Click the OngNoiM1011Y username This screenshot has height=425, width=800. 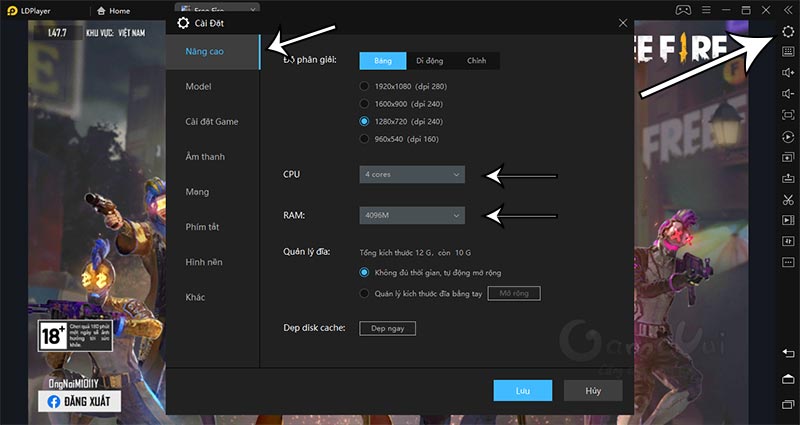[x=73, y=383]
